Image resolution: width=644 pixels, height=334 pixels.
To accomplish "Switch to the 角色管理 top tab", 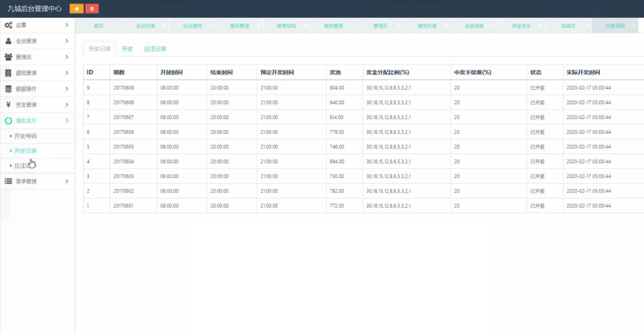I will (333, 26).
